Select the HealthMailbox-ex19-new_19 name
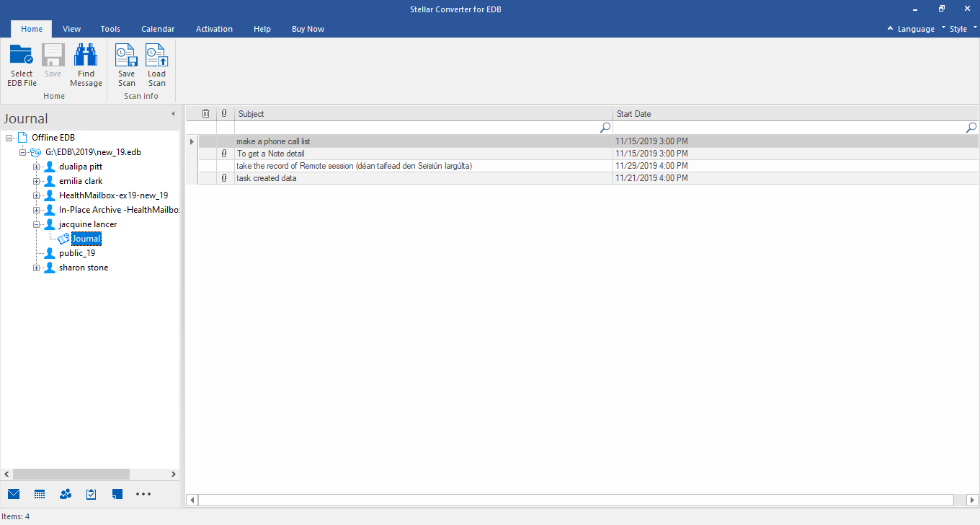The width and height of the screenshot is (980, 525). [113, 195]
